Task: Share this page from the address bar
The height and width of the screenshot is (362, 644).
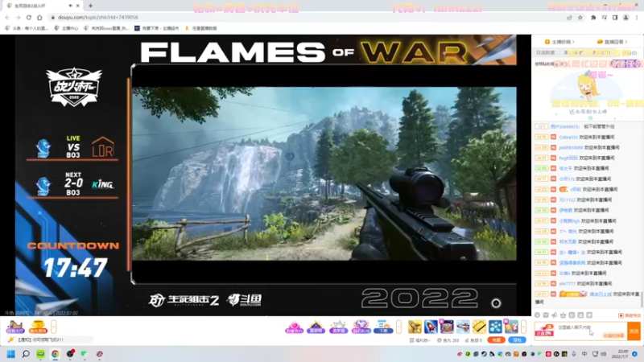Action: tap(569, 17)
